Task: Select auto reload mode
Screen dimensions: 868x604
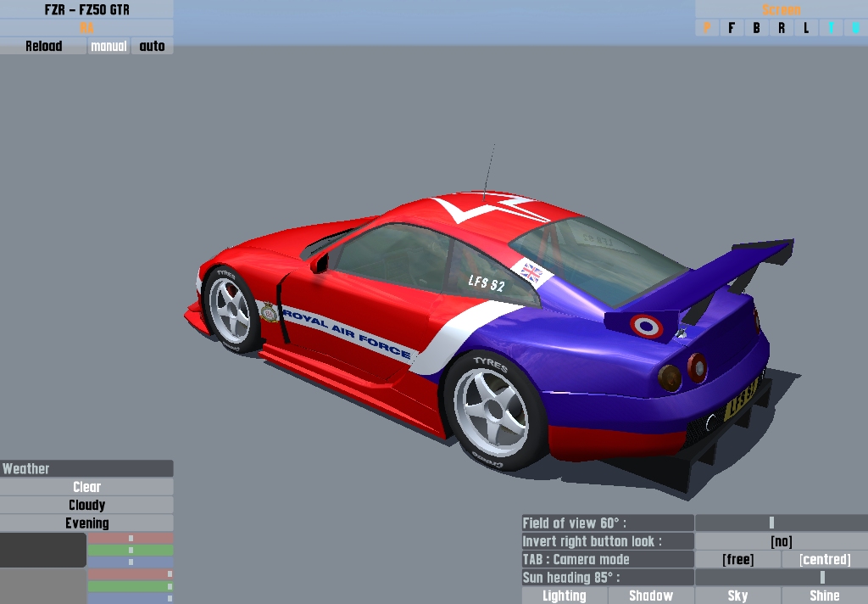Action: click(152, 46)
